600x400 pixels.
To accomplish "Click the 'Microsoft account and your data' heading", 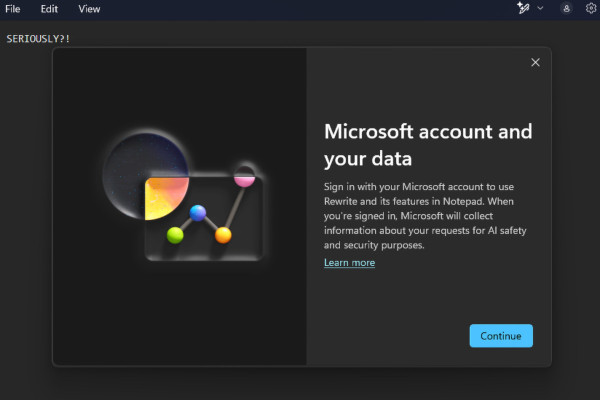I will (428, 145).
